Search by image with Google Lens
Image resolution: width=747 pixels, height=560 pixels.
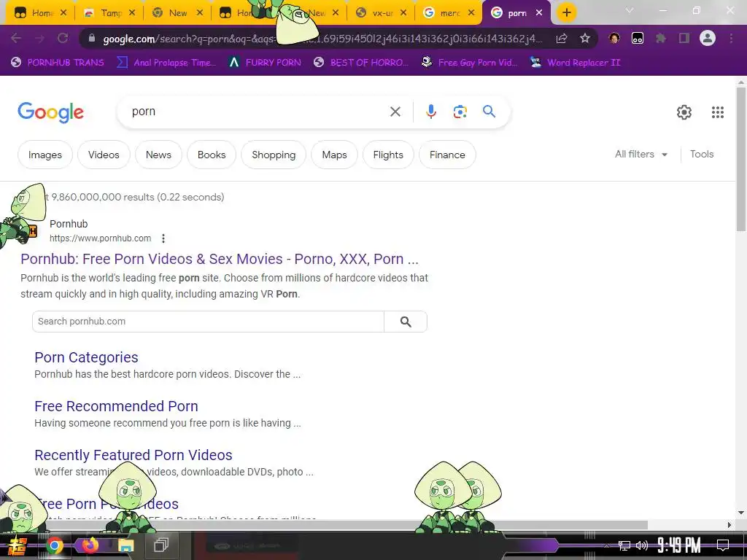click(460, 112)
